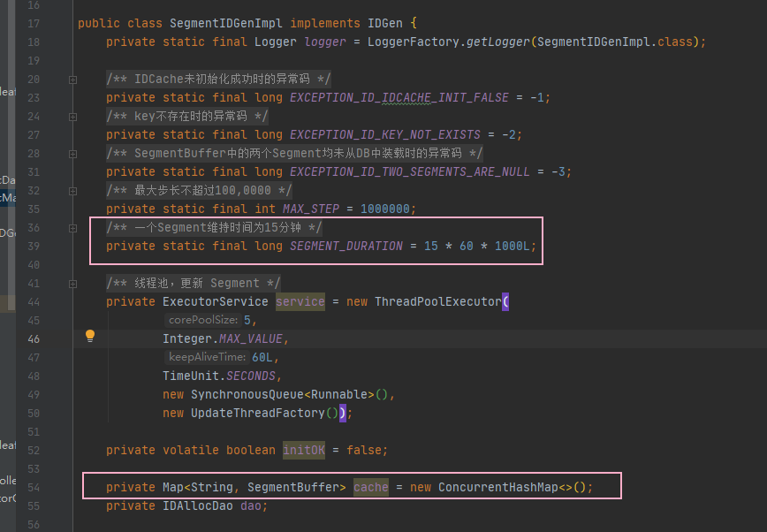
Task: Expand folded thread pool comment at line 41
Action: (x=72, y=284)
